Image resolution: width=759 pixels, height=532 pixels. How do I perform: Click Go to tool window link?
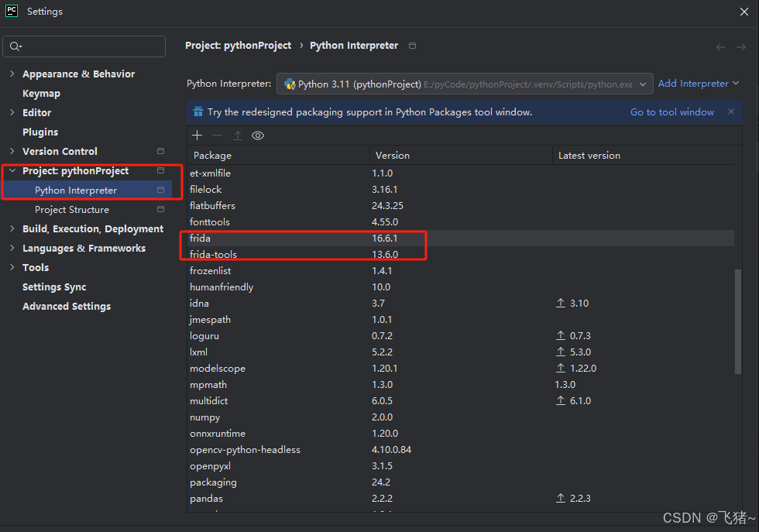[x=672, y=112]
